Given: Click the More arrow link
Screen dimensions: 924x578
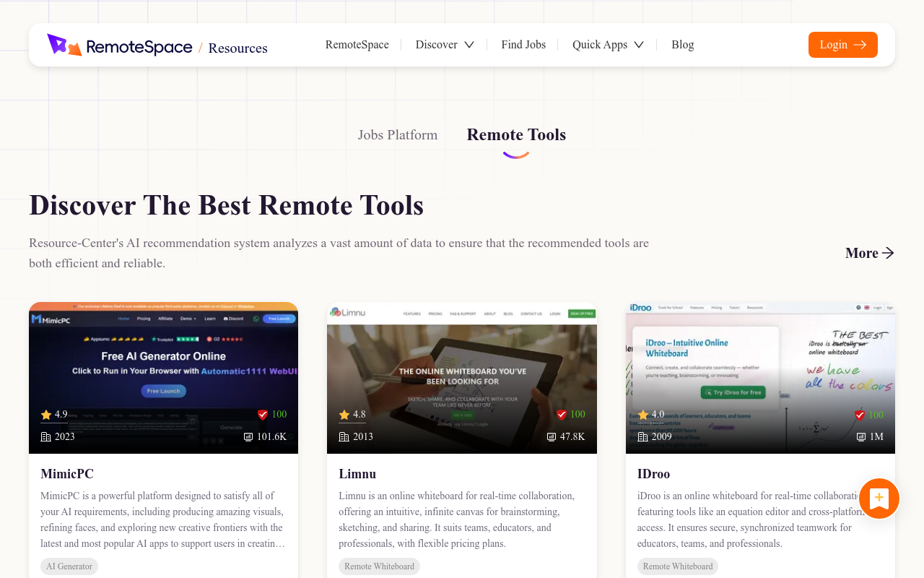Looking at the screenshot, I should 870,253.
